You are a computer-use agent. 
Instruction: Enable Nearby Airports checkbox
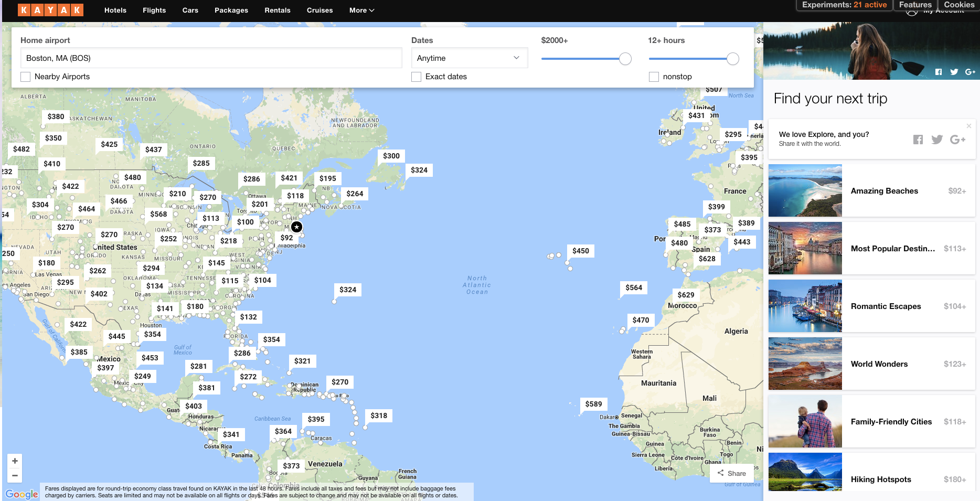(25, 77)
